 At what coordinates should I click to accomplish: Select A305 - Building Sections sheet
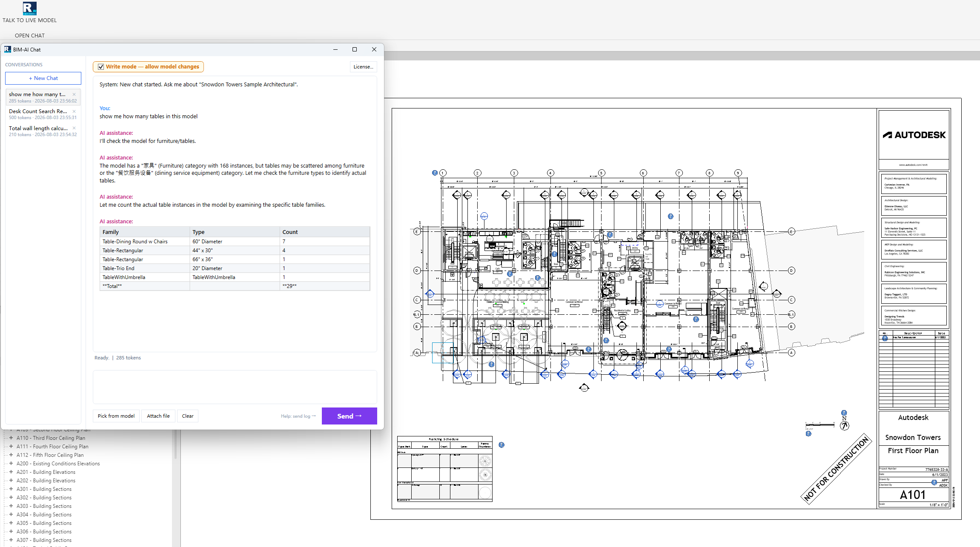coord(44,523)
